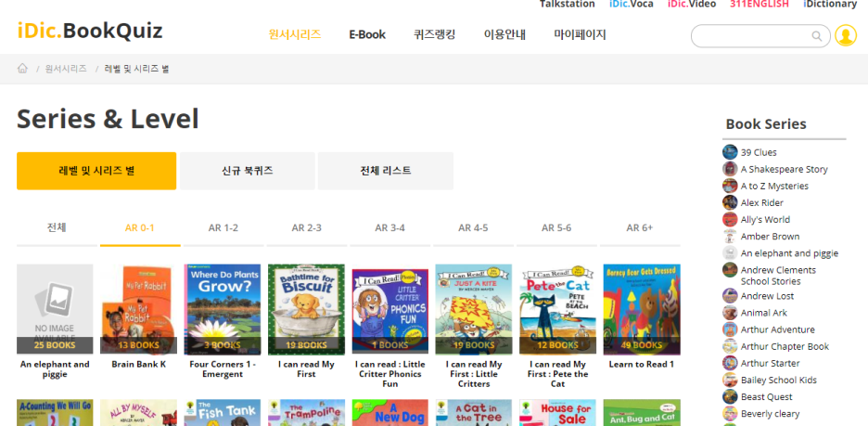Click the Amber Brown series icon
868x426 pixels.
pyautogui.click(x=730, y=236)
